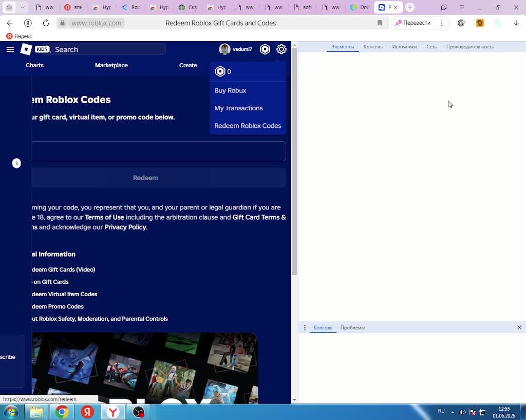Open the Robux icon in Roblox header

pyautogui.click(x=265, y=49)
